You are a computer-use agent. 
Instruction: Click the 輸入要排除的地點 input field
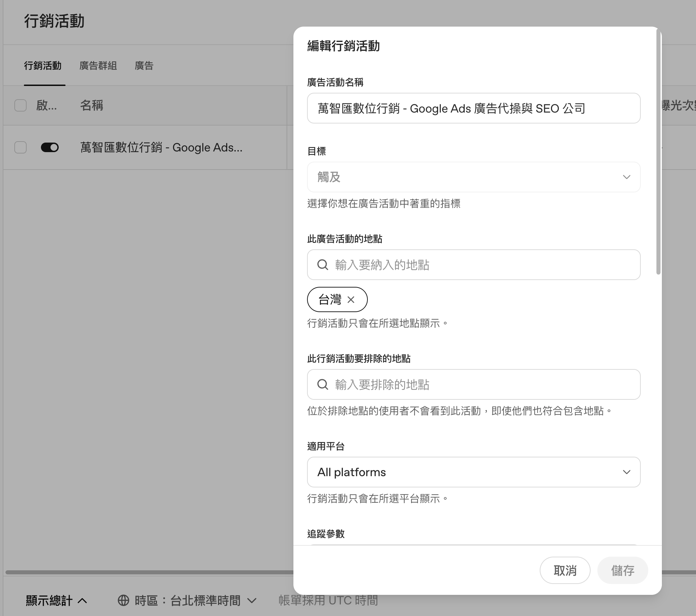click(474, 384)
